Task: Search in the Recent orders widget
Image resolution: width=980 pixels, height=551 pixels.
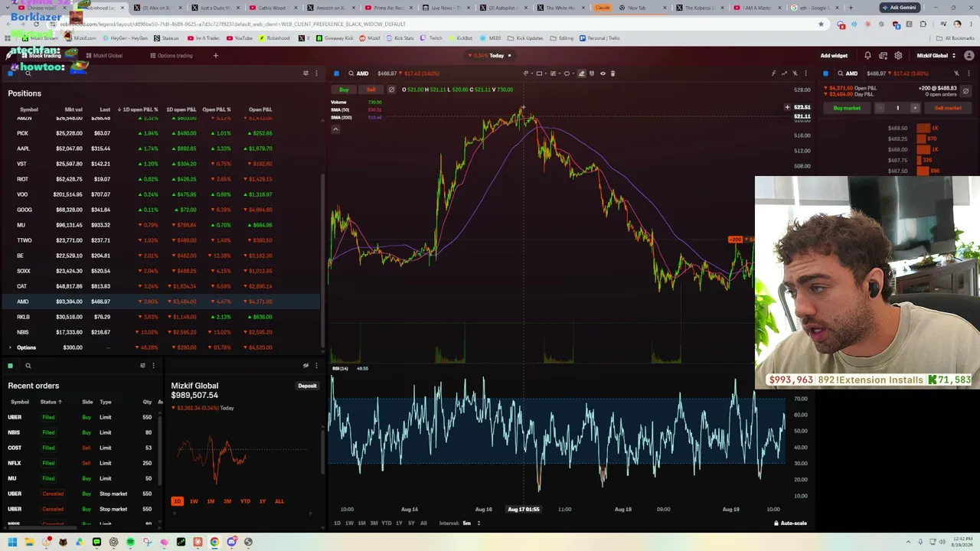Action: coord(28,366)
